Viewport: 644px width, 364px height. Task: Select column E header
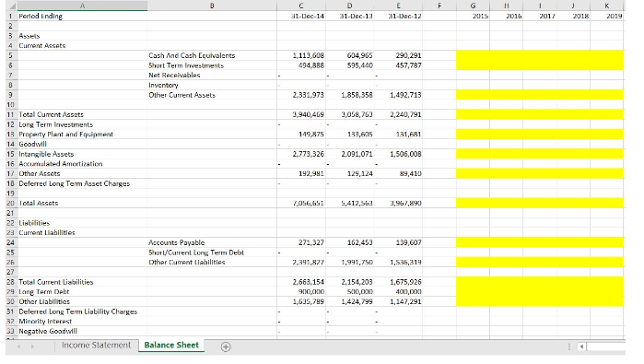click(x=398, y=6)
